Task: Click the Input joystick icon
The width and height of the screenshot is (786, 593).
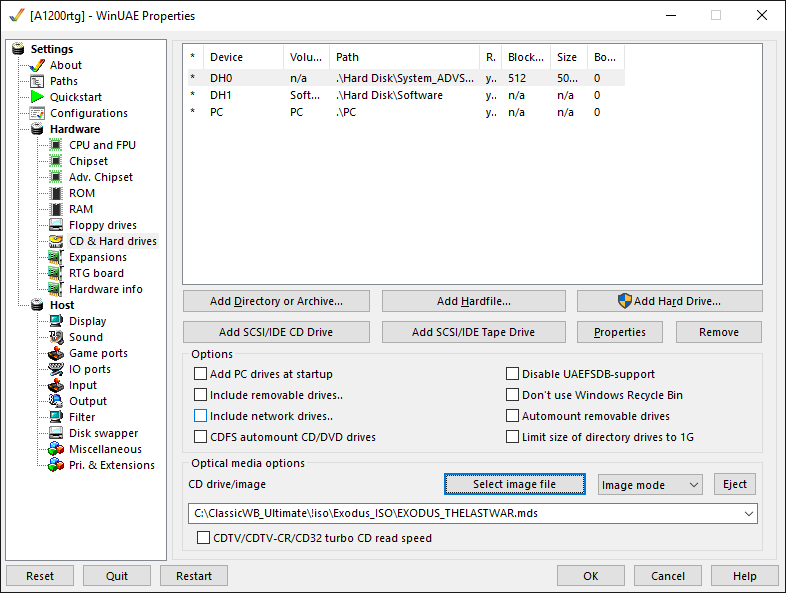Action: click(x=56, y=385)
